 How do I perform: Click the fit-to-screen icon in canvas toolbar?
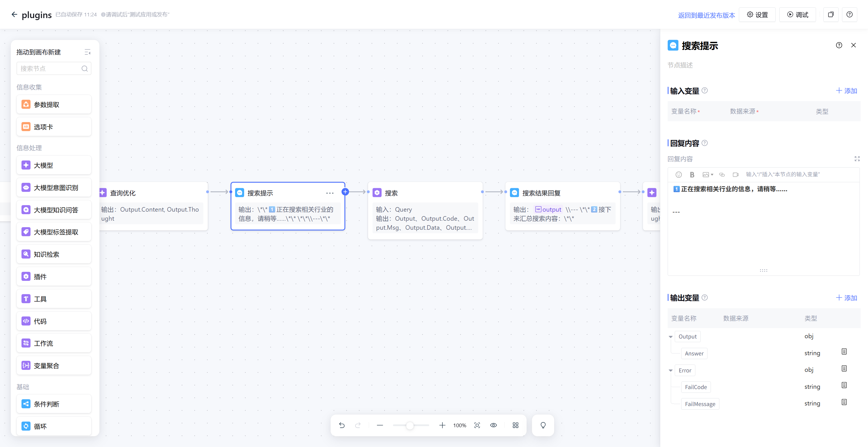tap(477, 425)
